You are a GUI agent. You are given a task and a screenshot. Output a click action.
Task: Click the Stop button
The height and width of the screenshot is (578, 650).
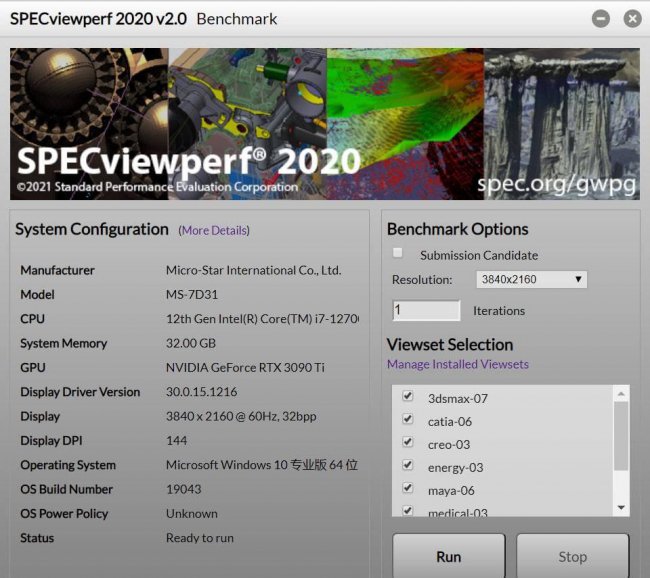pyautogui.click(x=572, y=556)
